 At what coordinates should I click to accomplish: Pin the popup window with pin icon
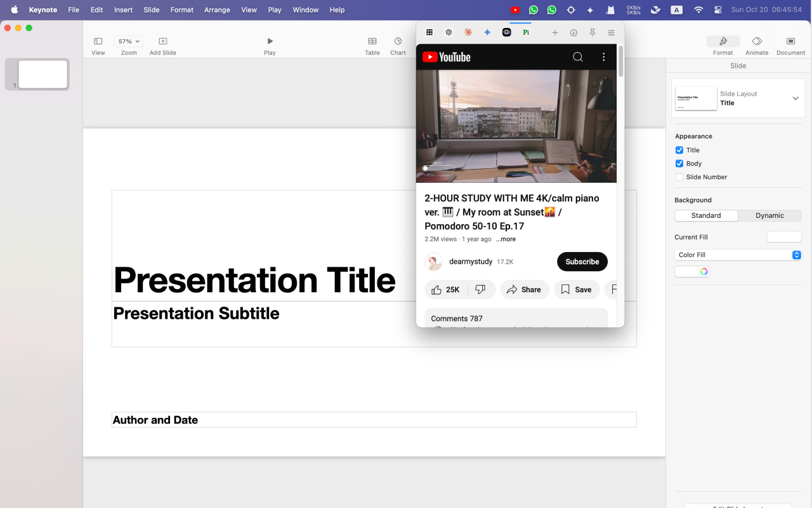pyautogui.click(x=593, y=32)
